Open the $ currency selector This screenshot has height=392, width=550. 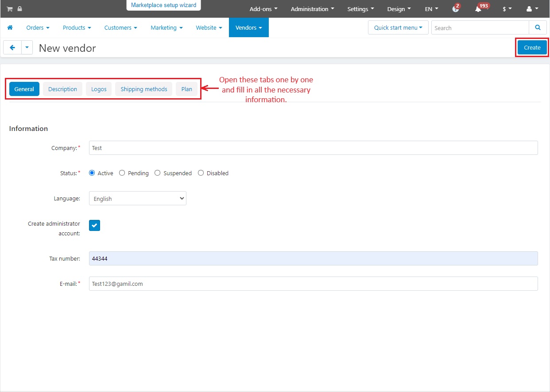tap(507, 9)
